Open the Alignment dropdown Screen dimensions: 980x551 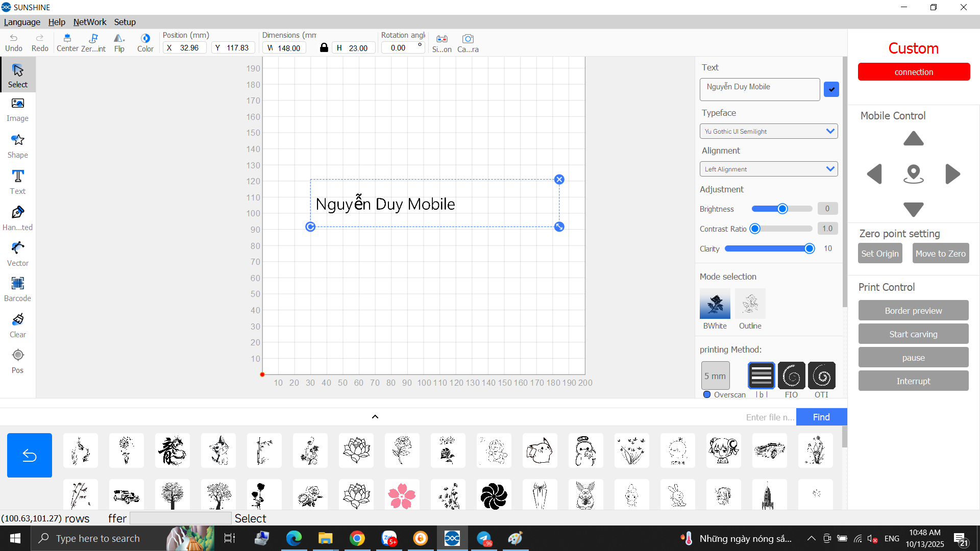point(768,169)
